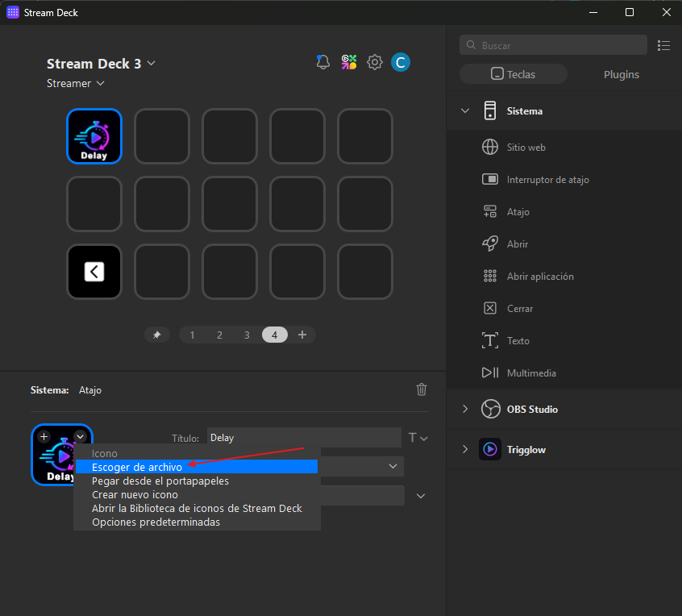
Task: Click the Multimedia play-pause icon
Action: pyautogui.click(x=490, y=373)
